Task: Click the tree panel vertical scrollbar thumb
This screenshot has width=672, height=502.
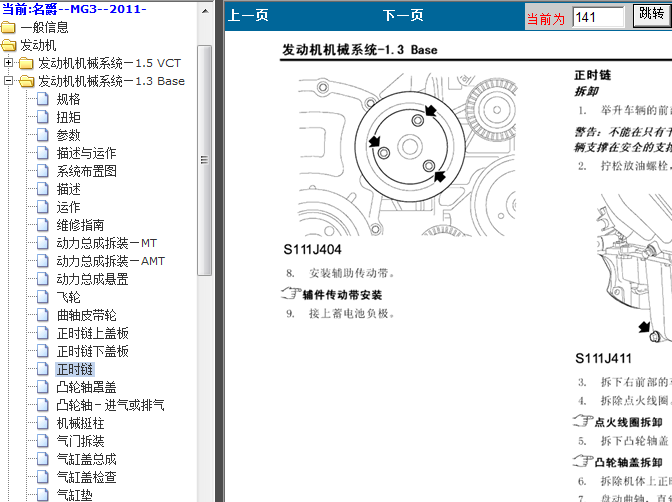Action: (x=205, y=160)
